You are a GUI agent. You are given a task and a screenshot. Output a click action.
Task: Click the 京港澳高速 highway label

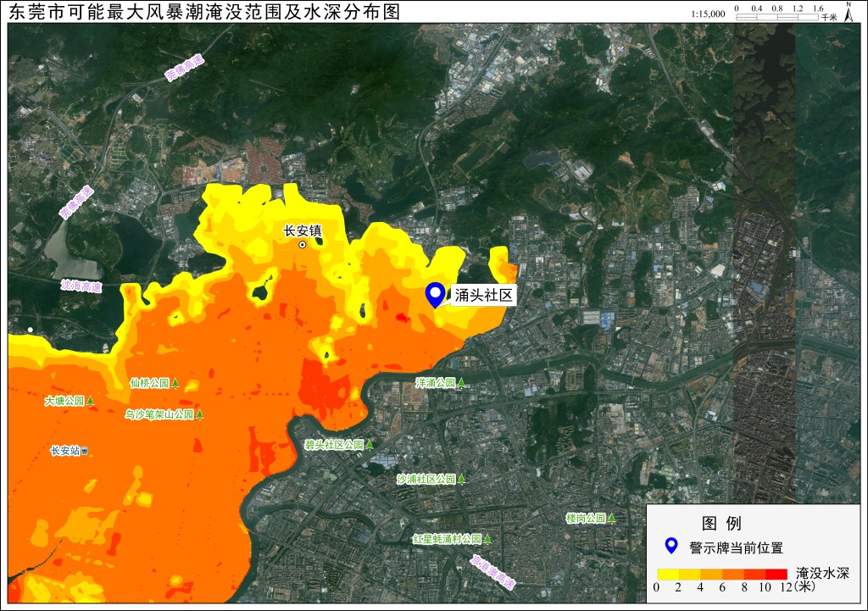pyautogui.click(x=492, y=572)
